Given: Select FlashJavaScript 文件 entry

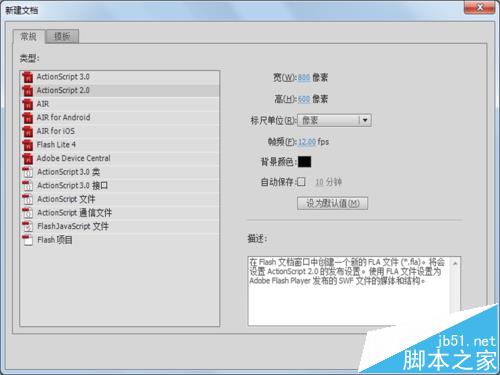Looking at the screenshot, I should [120, 226].
